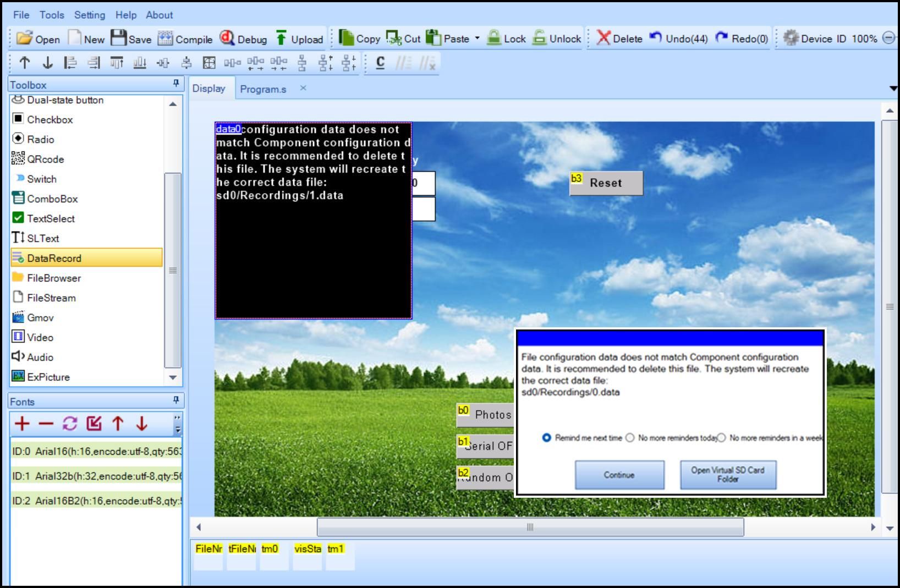Select ComboBox in the Toolbox
The width and height of the screenshot is (900, 588).
[86, 199]
